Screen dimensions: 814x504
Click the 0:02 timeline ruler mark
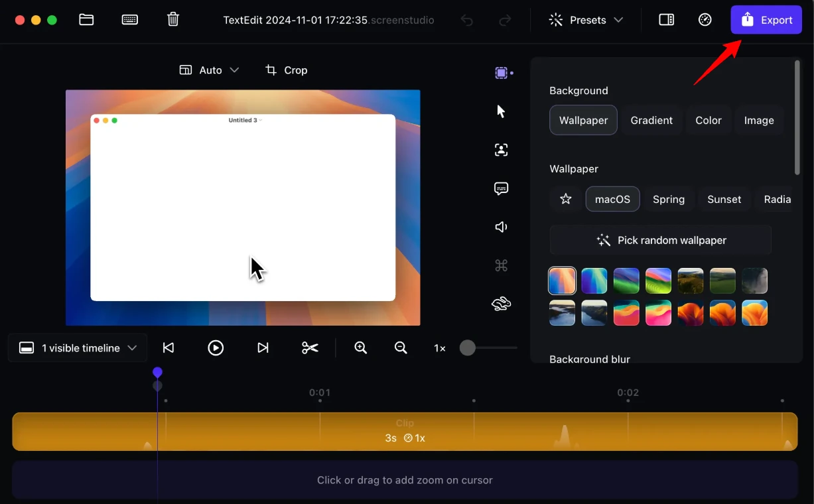click(628, 393)
